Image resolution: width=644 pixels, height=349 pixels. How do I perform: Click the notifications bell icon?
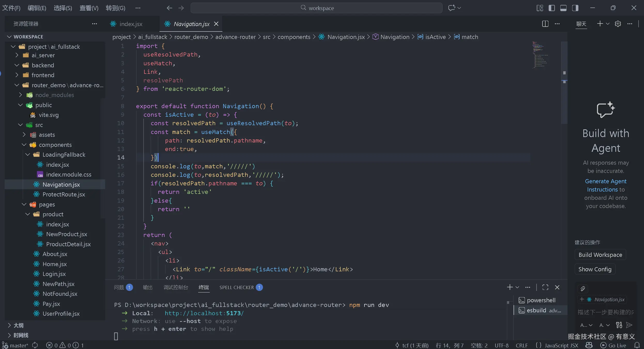tap(637, 345)
